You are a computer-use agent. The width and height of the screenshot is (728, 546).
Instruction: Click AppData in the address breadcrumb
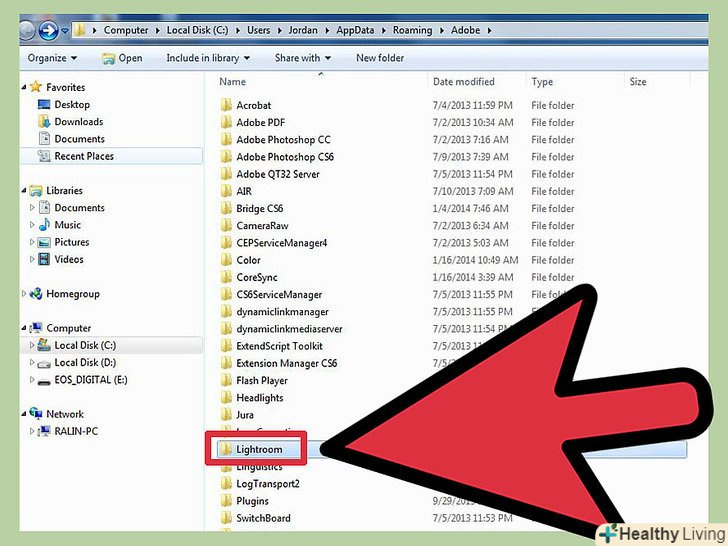point(355,30)
